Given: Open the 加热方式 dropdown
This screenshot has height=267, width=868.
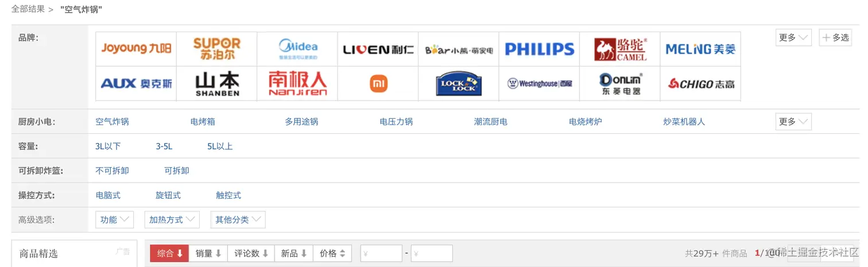Looking at the screenshot, I should 172,219.
